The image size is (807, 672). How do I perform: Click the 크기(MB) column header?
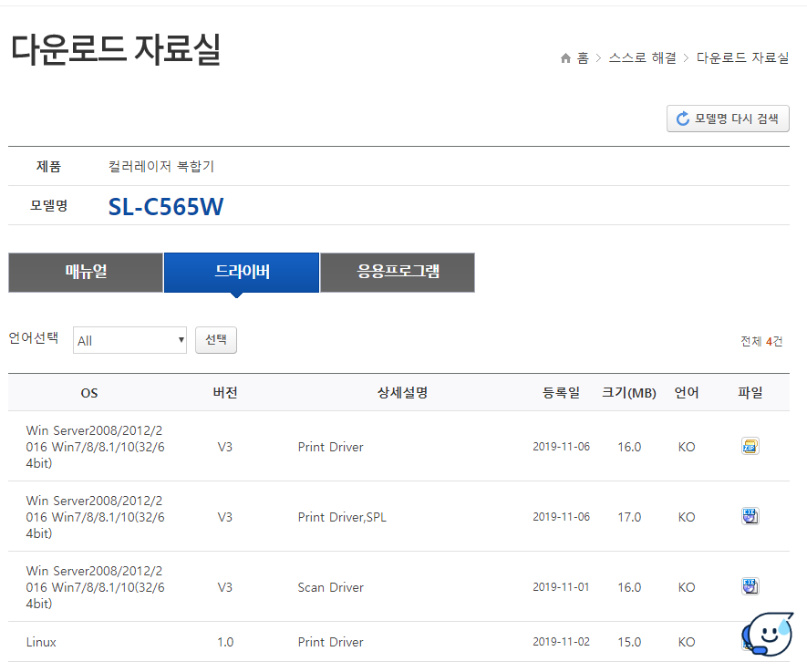pyautogui.click(x=629, y=393)
